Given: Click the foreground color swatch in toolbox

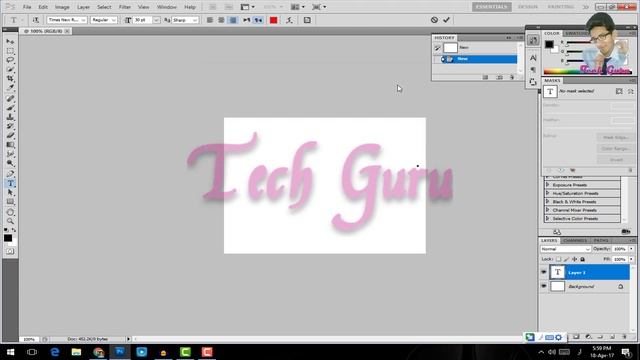Looking at the screenshot, I should [8, 238].
